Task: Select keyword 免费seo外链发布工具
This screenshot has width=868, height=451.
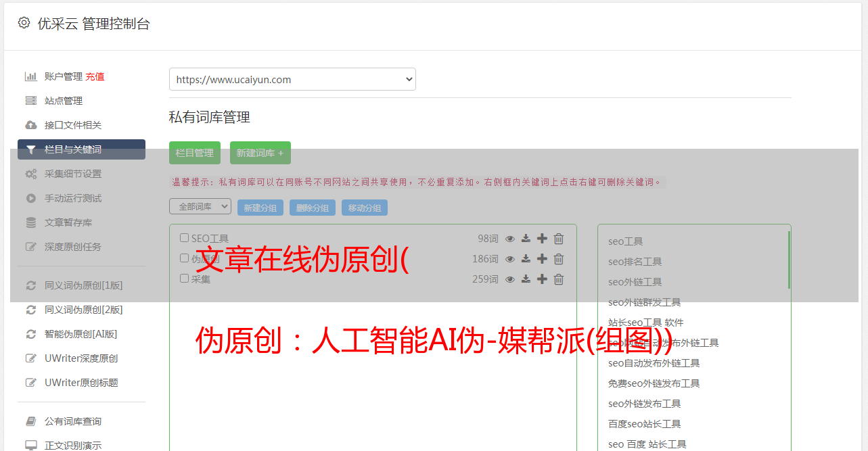Action: pos(654,383)
